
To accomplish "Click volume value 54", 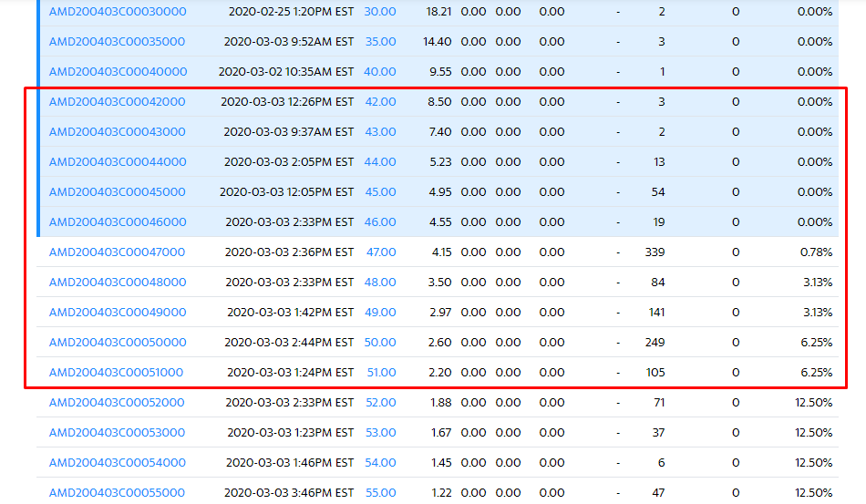I will pyautogui.click(x=658, y=192).
